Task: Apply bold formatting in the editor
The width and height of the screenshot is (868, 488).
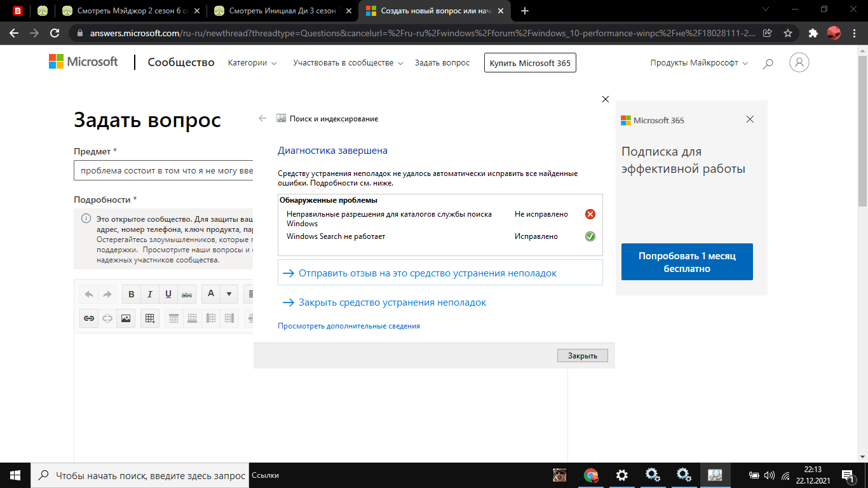Action: [x=131, y=294]
